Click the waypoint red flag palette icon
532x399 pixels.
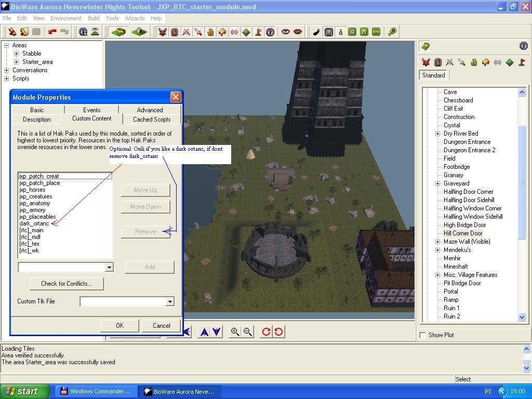click(x=522, y=62)
